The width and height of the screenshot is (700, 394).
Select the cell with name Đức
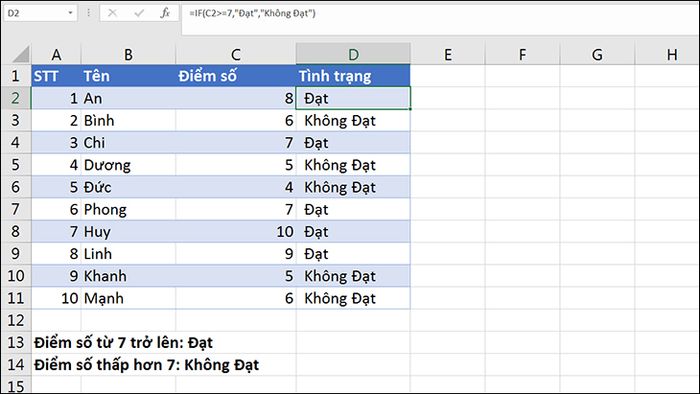click(129, 187)
